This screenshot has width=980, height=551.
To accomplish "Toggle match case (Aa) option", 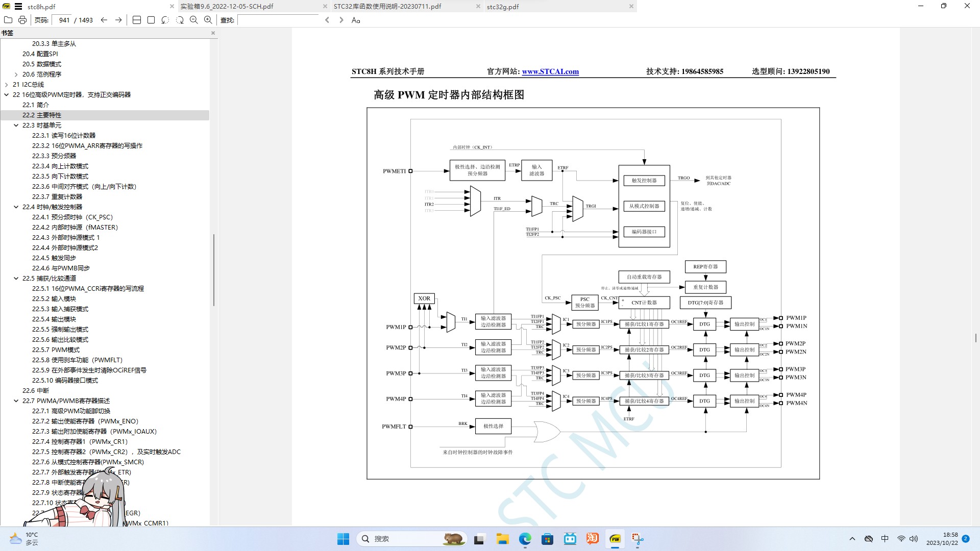I will pyautogui.click(x=356, y=20).
